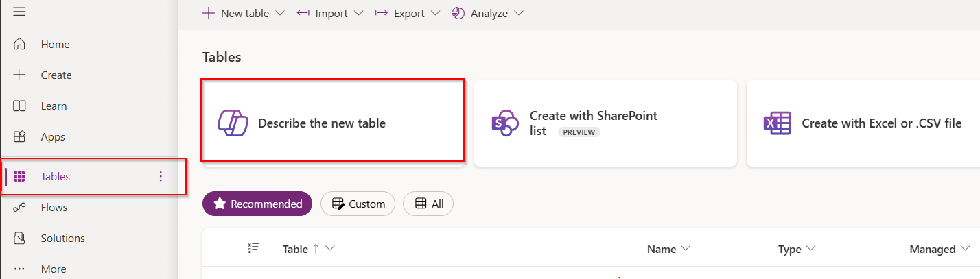The height and width of the screenshot is (279, 980).
Task: Choose Create with SharePoint list card
Action: pyautogui.click(x=605, y=123)
